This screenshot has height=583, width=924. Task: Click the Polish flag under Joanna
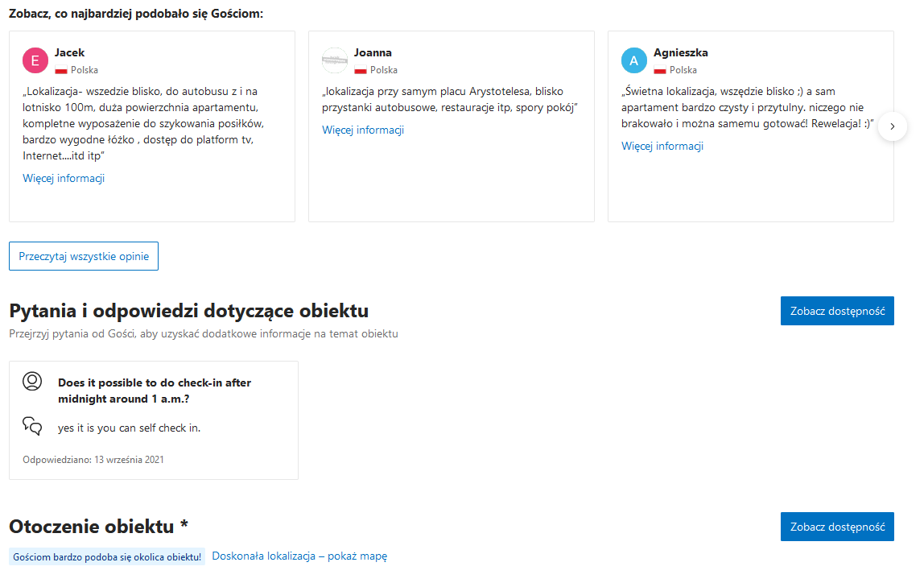coord(360,70)
